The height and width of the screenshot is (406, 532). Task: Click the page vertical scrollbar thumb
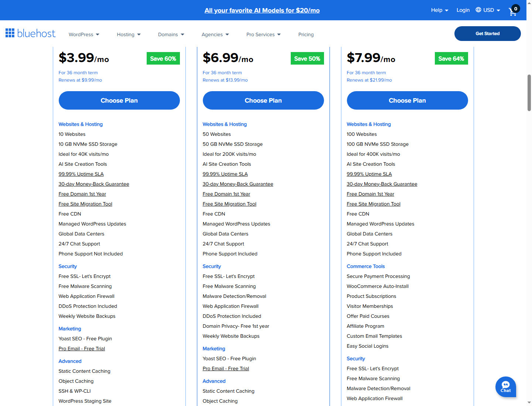tap(529, 93)
